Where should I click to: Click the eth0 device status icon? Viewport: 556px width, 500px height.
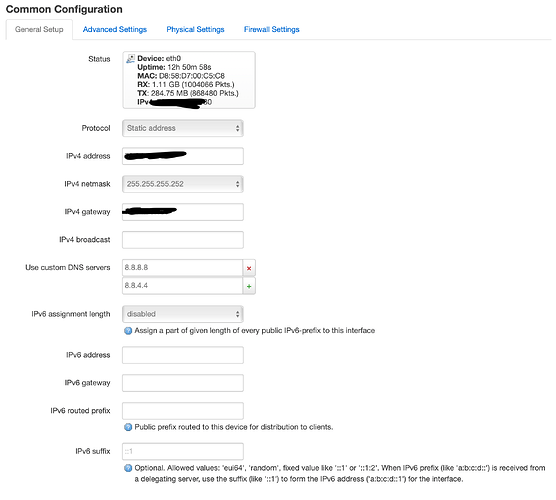130,59
